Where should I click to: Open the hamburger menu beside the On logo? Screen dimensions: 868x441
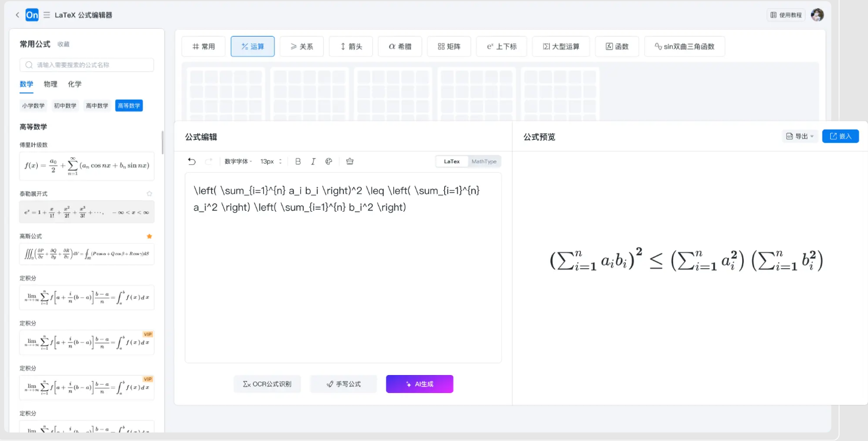tap(47, 15)
